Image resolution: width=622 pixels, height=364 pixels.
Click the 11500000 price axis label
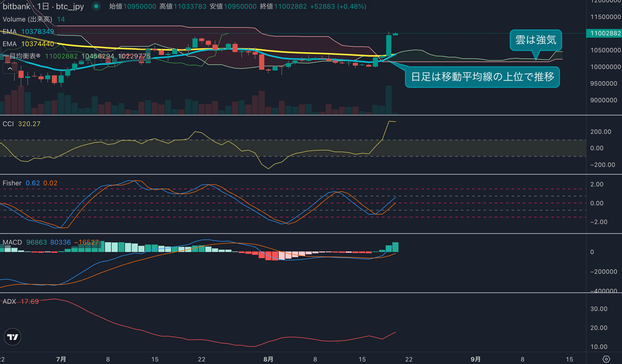click(x=606, y=17)
